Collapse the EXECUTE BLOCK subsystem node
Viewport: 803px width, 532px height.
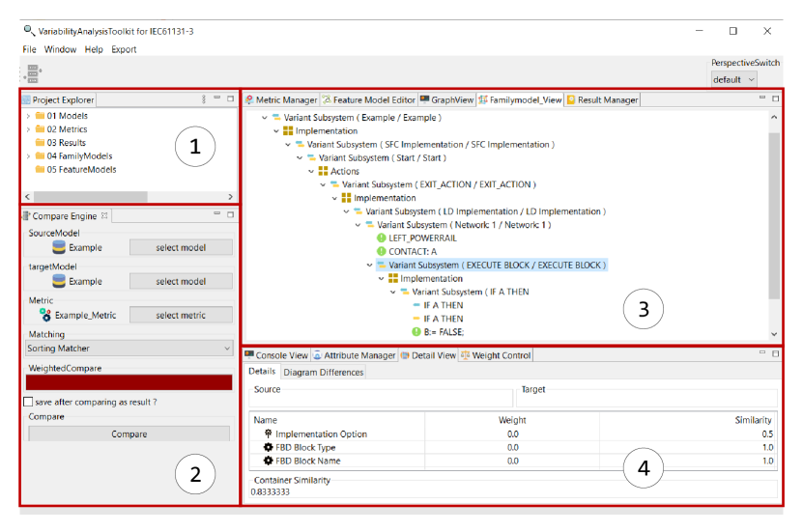pos(369,265)
